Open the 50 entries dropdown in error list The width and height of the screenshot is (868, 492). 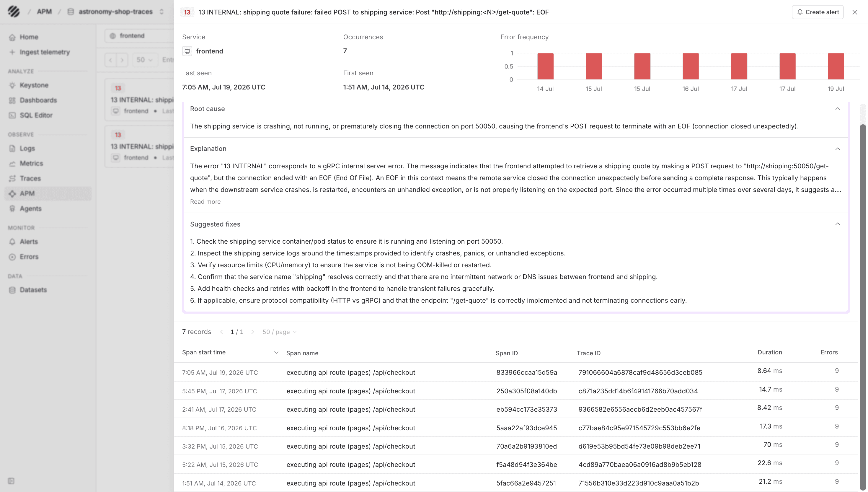(x=145, y=60)
